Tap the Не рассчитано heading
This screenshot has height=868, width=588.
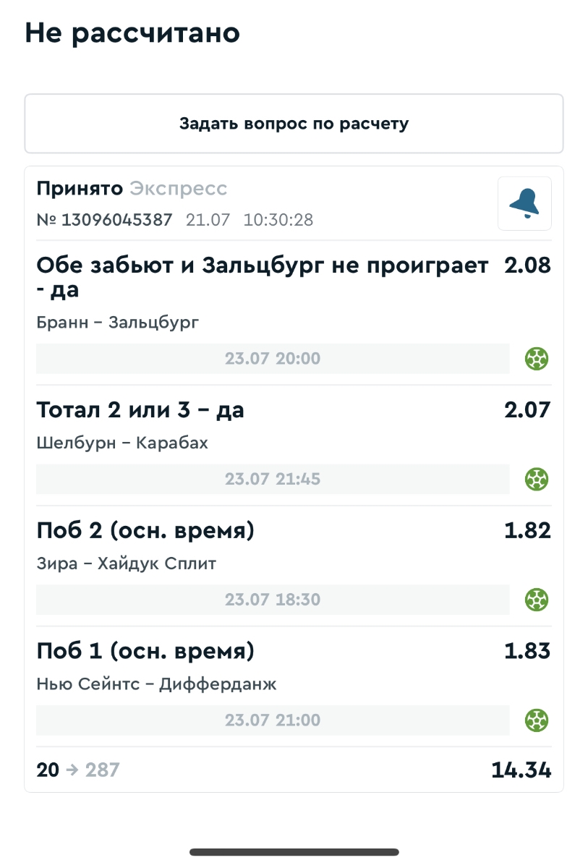coord(132,33)
